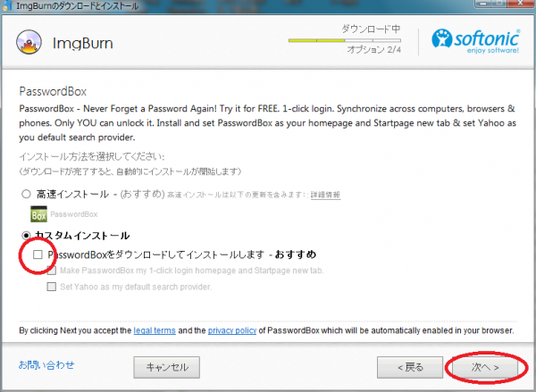
Task: Click the ImgBurn product title text
Action: click(83, 44)
